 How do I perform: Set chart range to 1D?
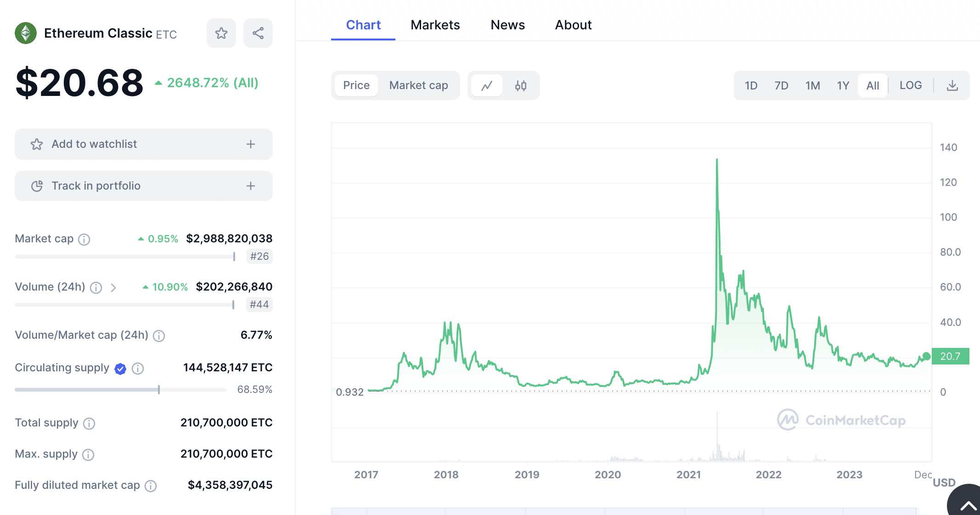[x=751, y=85]
